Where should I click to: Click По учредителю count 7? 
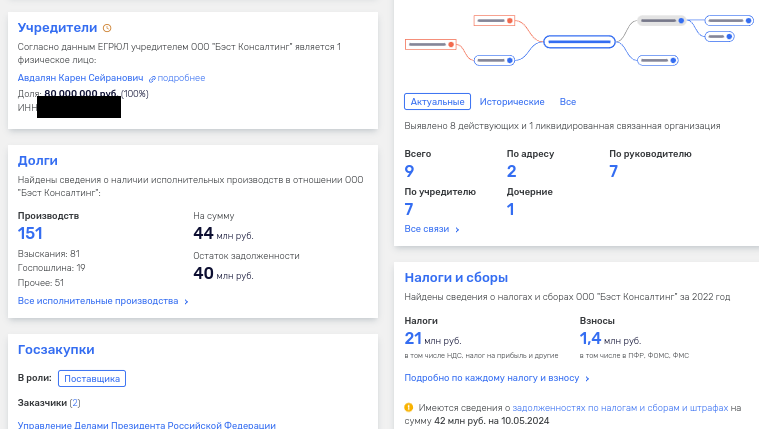click(409, 209)
